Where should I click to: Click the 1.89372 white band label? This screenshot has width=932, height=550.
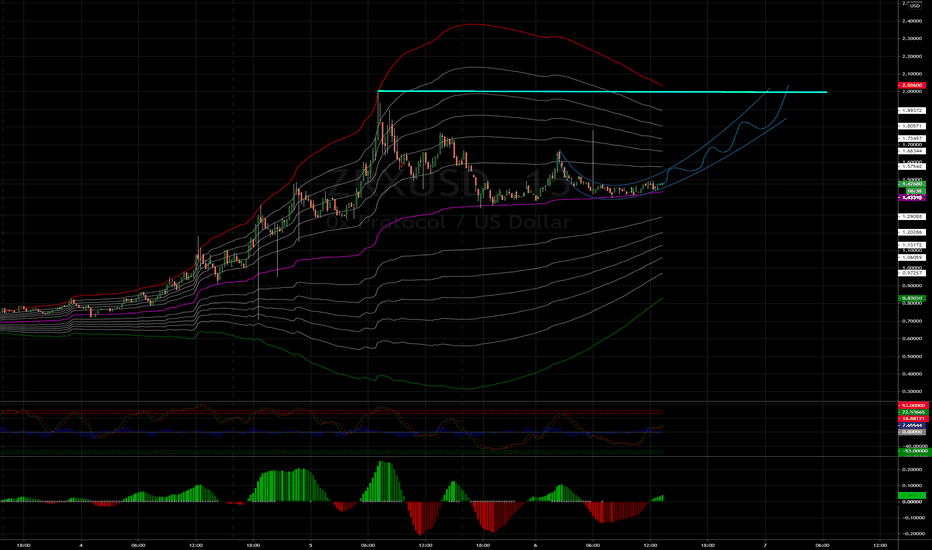point(913,111)
